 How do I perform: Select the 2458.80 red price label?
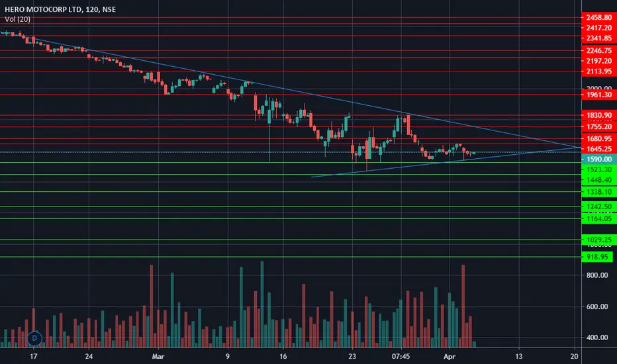599,17
